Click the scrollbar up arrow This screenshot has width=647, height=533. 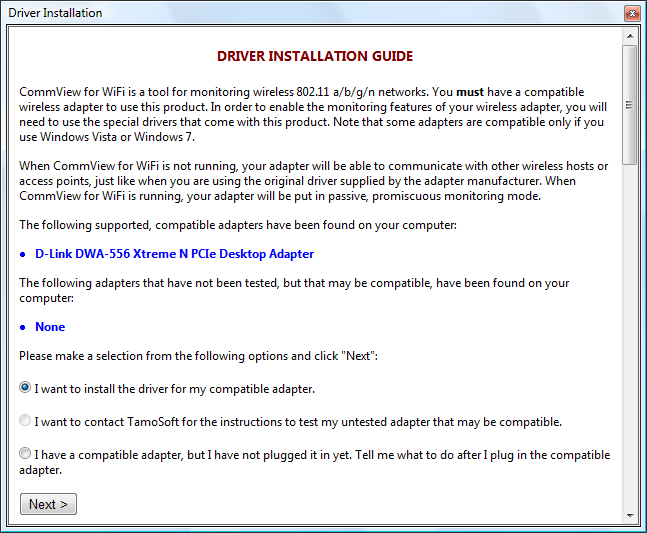(630, 36)
